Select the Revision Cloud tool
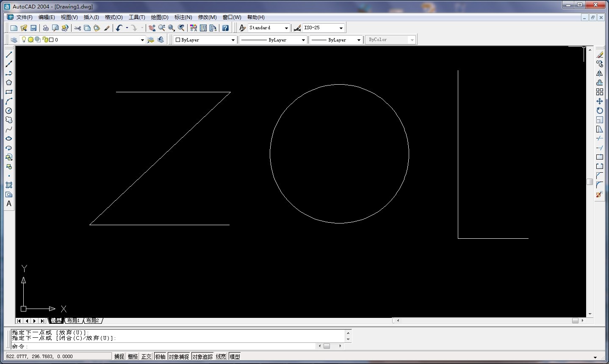Screen dimensions: 609x364 click(x=9, y=120)
